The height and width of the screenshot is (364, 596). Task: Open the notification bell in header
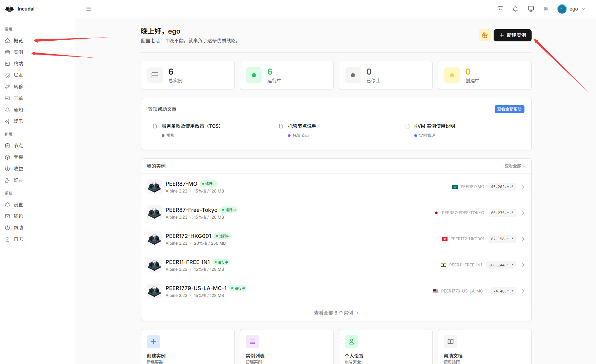pyautogui.click(x=515, y=9)
